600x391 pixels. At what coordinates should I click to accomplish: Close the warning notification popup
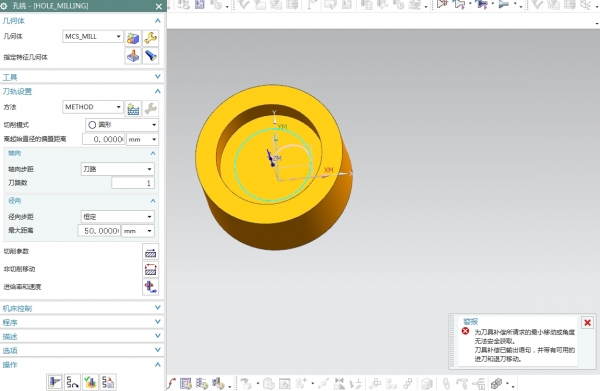click(x=587, y=323)
